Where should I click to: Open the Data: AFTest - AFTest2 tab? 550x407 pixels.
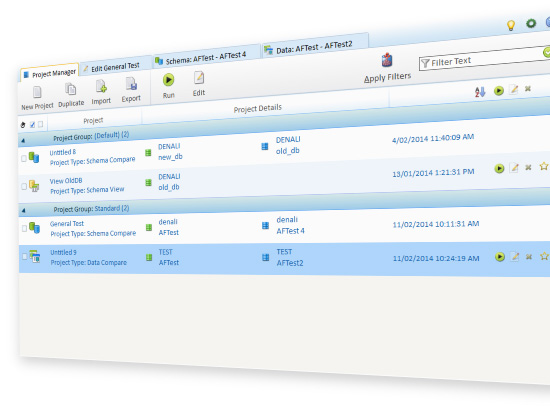pos(314,46)
